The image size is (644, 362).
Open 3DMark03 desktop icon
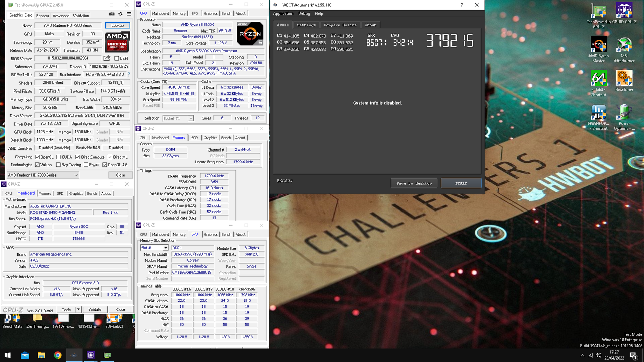coord(114,321)
